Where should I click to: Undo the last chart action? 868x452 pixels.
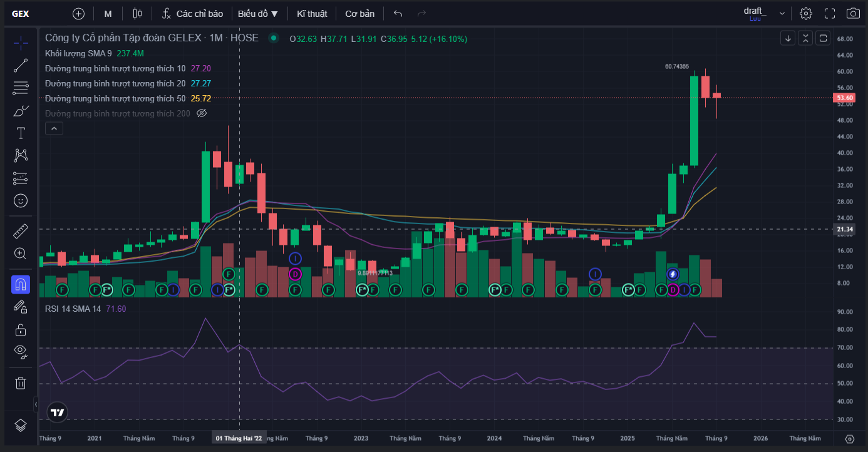(x=398, y=13)
